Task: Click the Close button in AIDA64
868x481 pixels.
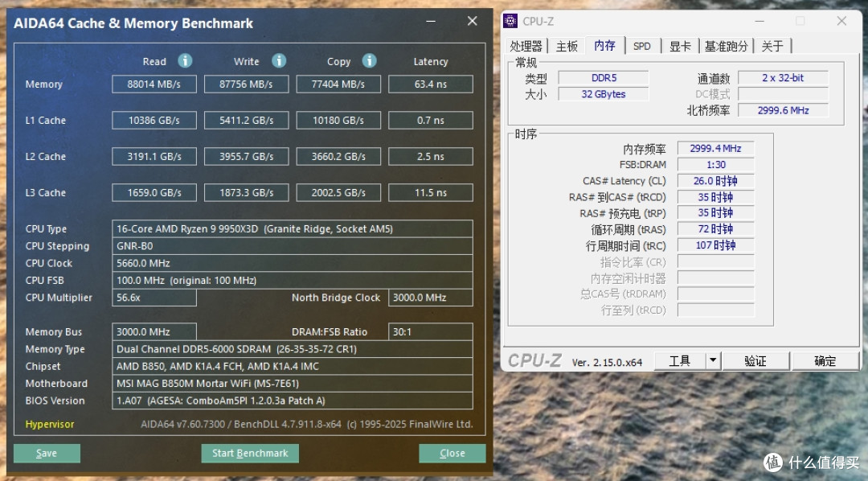Action: pos(452,454)
